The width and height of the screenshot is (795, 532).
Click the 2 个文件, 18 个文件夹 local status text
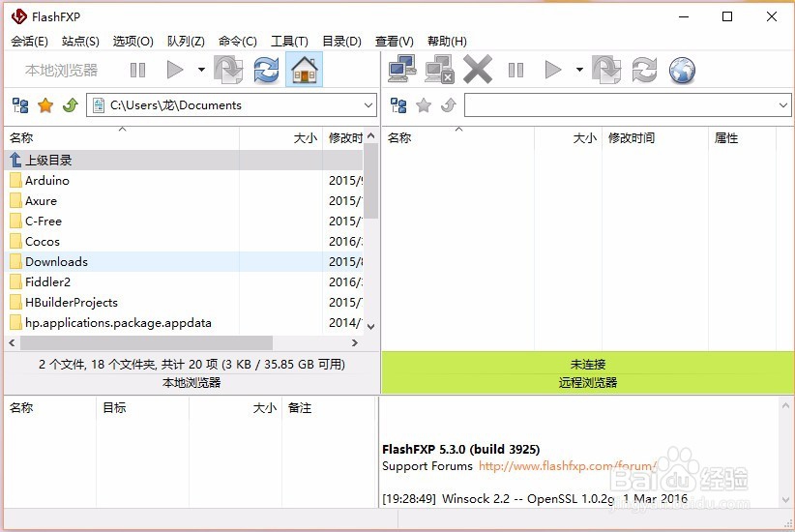point(191,364)
